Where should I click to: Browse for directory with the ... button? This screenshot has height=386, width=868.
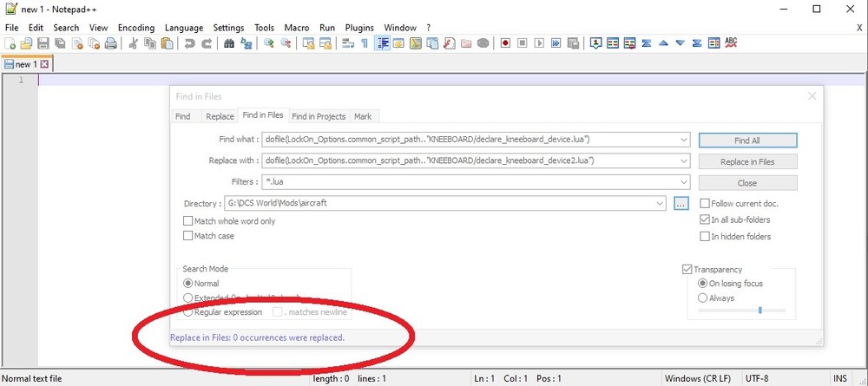coord(681,204)
